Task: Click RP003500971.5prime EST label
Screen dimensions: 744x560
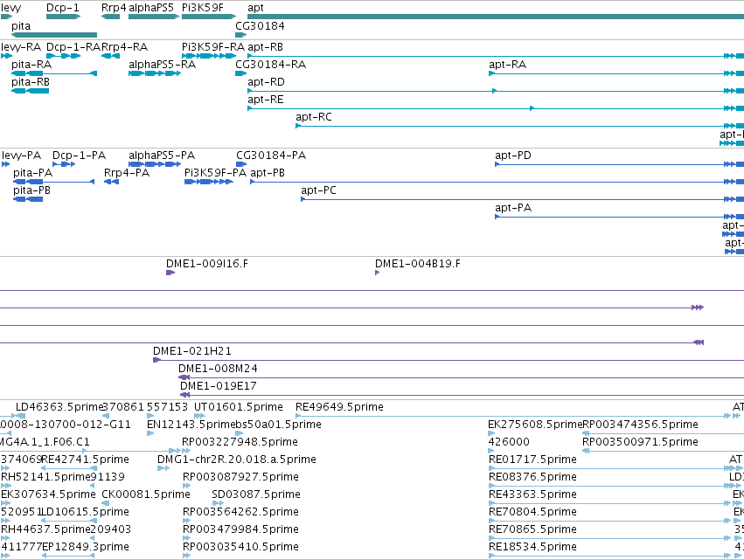Action: 640,442
